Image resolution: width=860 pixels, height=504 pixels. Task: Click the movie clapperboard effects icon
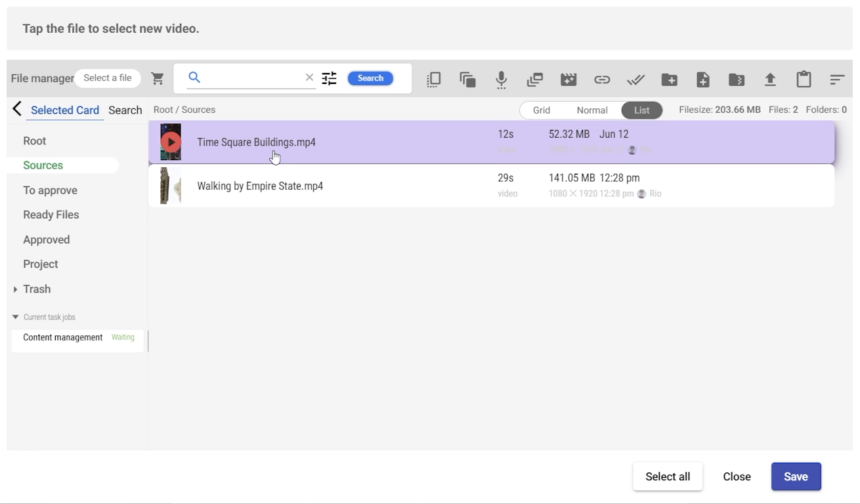point(568,79)
